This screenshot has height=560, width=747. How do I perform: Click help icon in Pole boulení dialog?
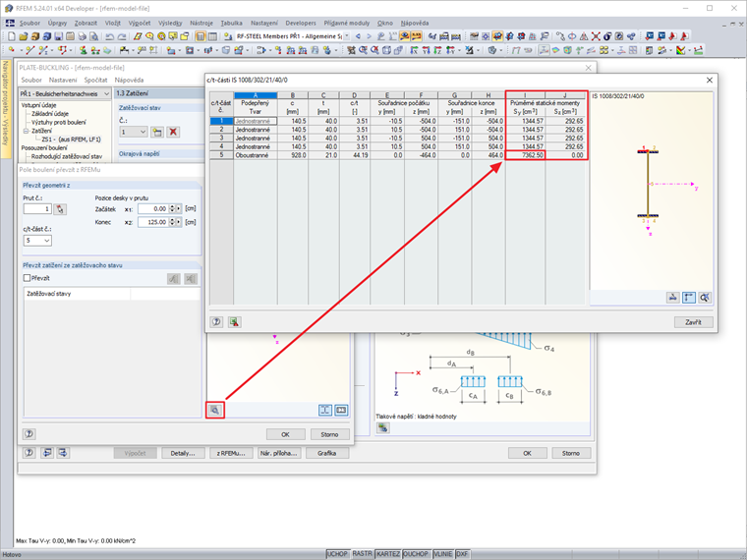(x=29, y=434)
